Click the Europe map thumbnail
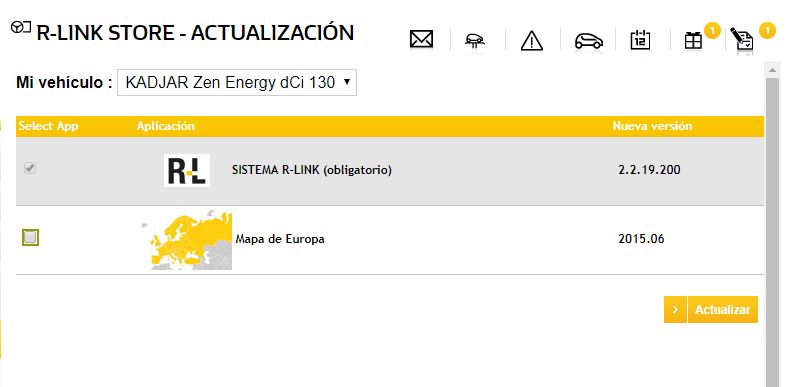 pyautogui.click(x=187, y=241)
